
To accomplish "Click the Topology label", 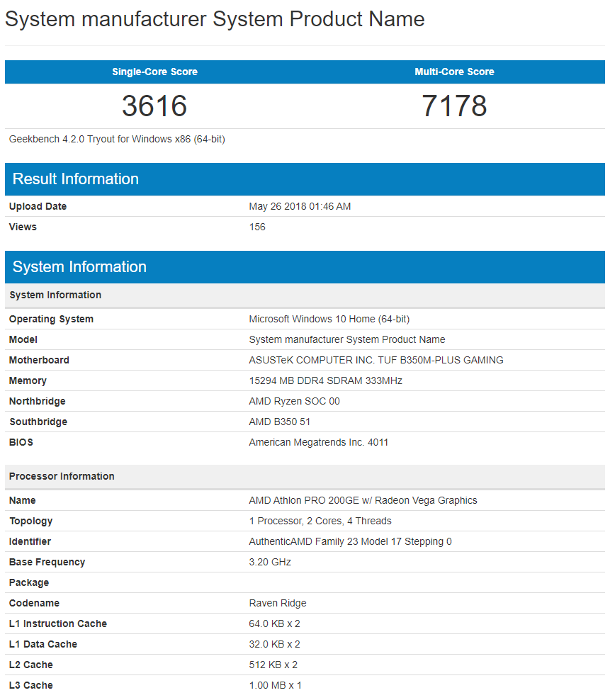I will pos(30,521).
